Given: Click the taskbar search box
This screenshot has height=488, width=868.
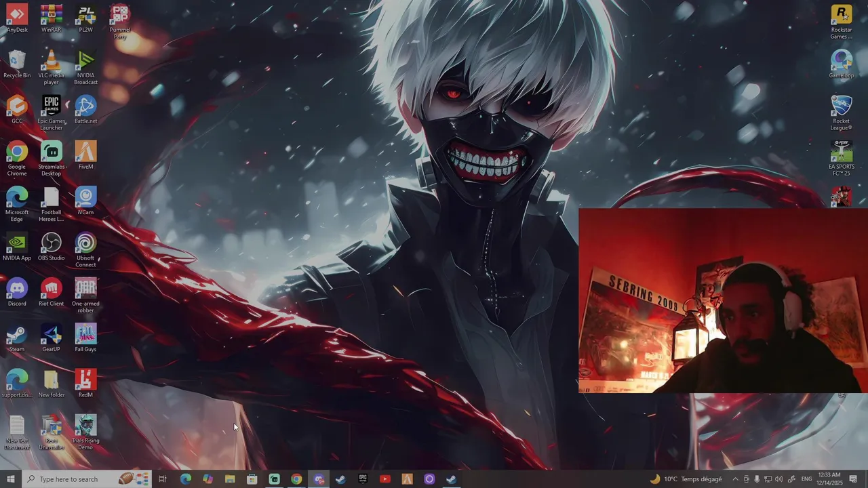Looking at the screenshot, I should [x=87, y=479].
